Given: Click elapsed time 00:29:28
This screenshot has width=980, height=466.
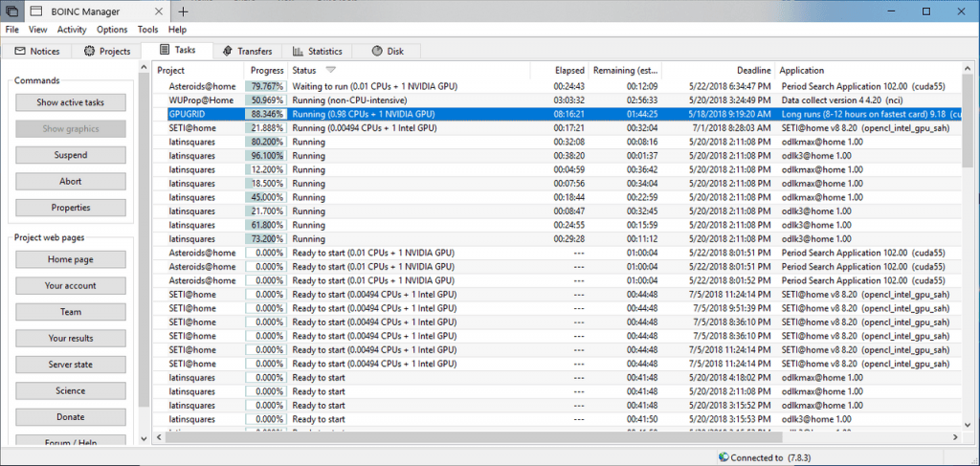Looking at the screenshot, I should [568, 238].
